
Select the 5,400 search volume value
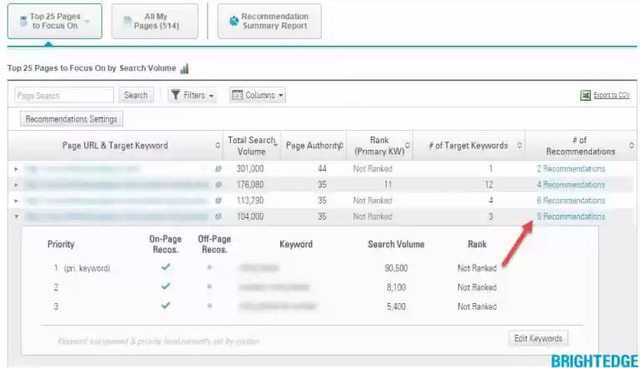[396, 306]
